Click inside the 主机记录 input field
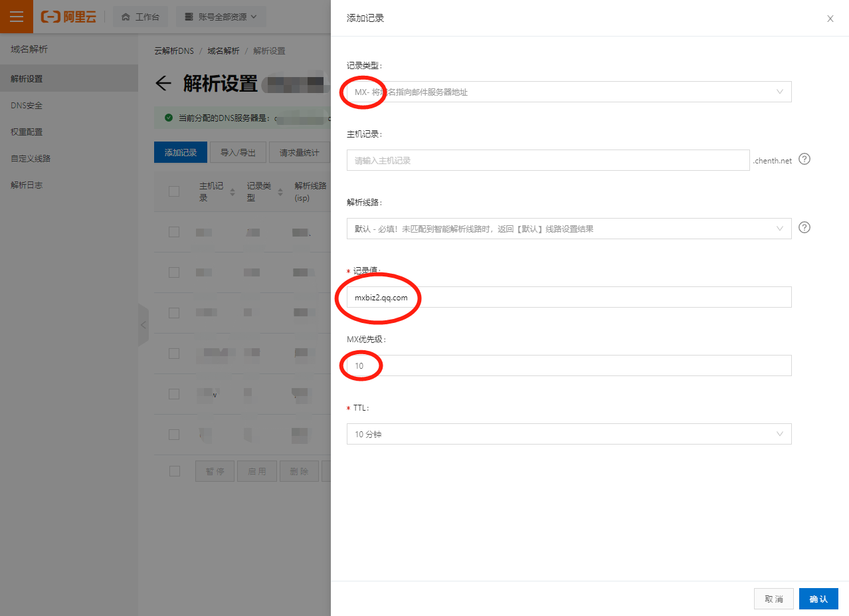This screenshot has height=616, width=849. coord(548,159)
